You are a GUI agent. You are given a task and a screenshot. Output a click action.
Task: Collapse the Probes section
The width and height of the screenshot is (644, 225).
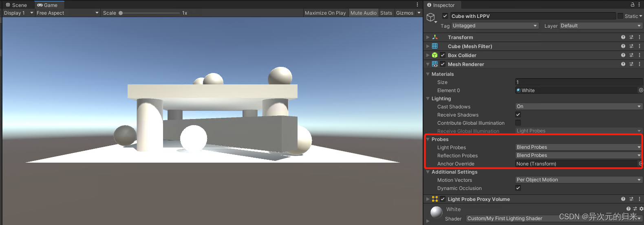click(428, 139)
